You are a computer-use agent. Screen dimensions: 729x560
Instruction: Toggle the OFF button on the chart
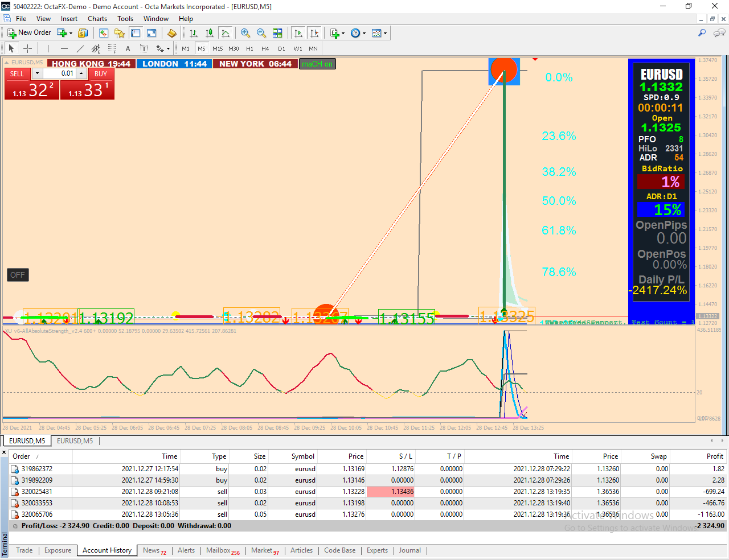[18, 275]
